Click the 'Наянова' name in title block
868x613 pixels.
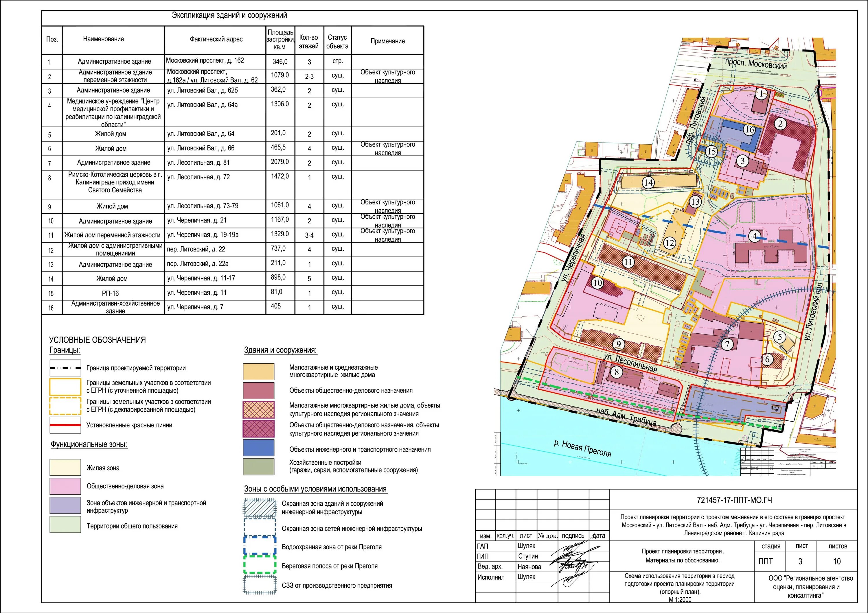click(x=529, y=566)
